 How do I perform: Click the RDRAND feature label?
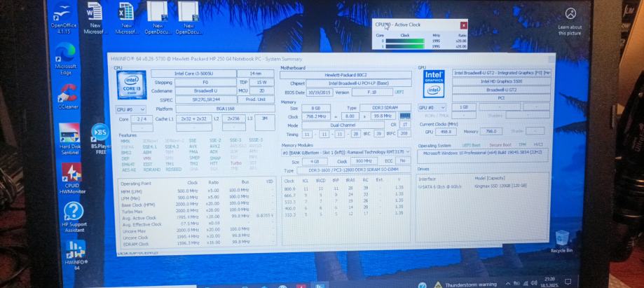[151, 170]
